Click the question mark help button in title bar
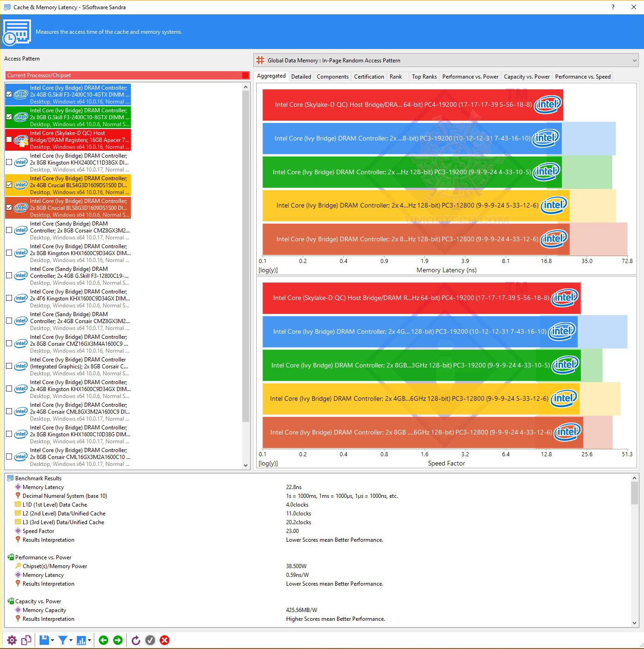Viewport: 644px width, 649px height. 613,7
